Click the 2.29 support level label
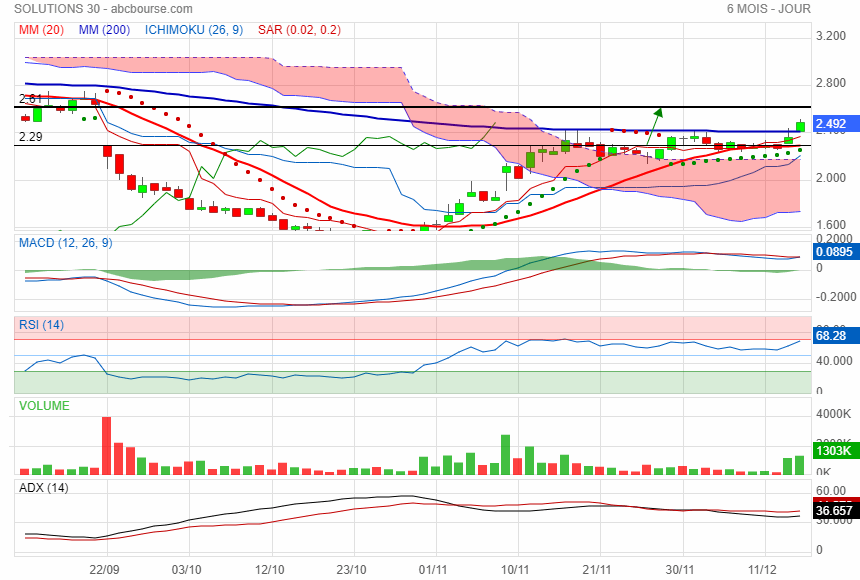 coord(31,137)
